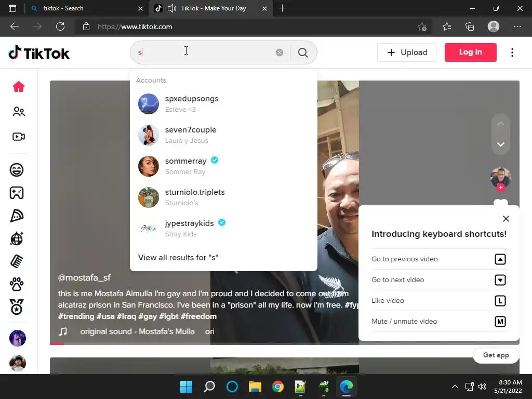532x399 pixels.
Task: Click the Upload button
Action: 407,52
